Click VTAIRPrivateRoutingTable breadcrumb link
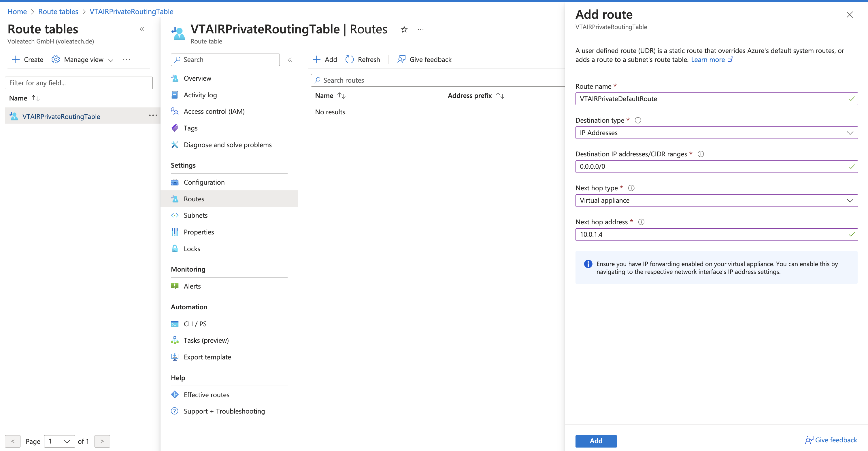 [131, 12]
